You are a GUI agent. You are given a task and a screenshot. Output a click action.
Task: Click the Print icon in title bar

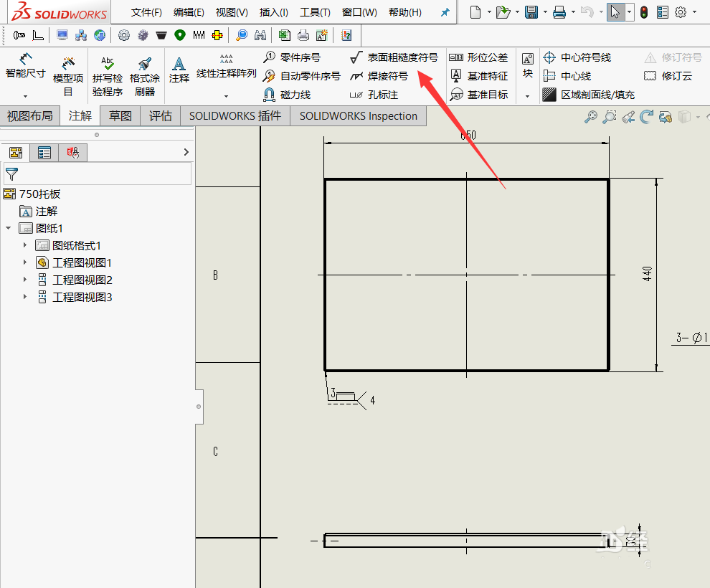tap(559, 12)
